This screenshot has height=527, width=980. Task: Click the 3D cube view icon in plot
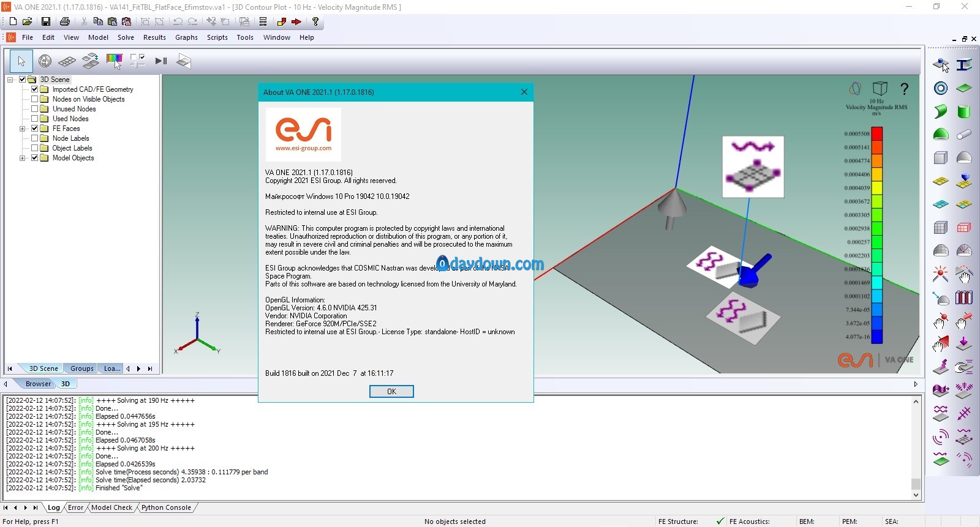click(880, 89)
